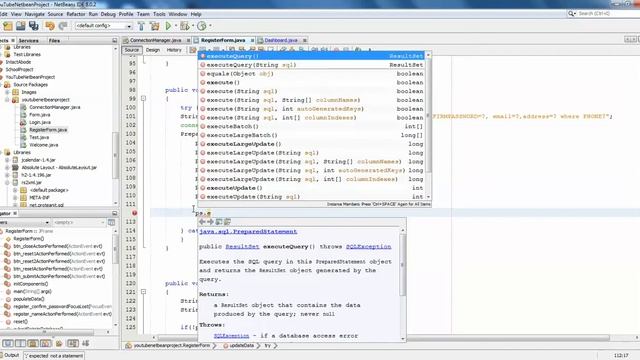
Task: Select executeUpdate(String sql) completion item
Action: click(x=312, y=197)
